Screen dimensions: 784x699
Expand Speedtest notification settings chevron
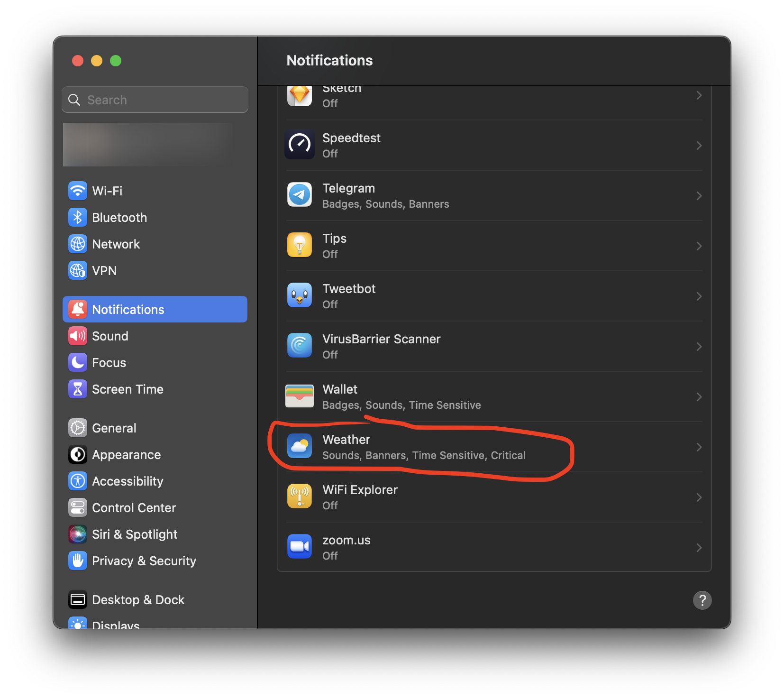pyautogui.click(x=699, y=145)
